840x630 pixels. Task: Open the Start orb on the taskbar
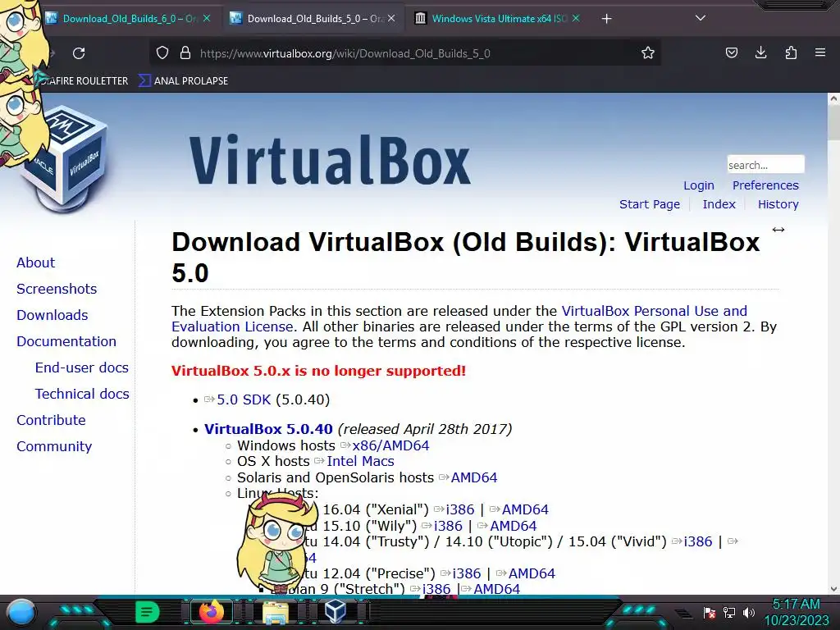coord(21,613)
